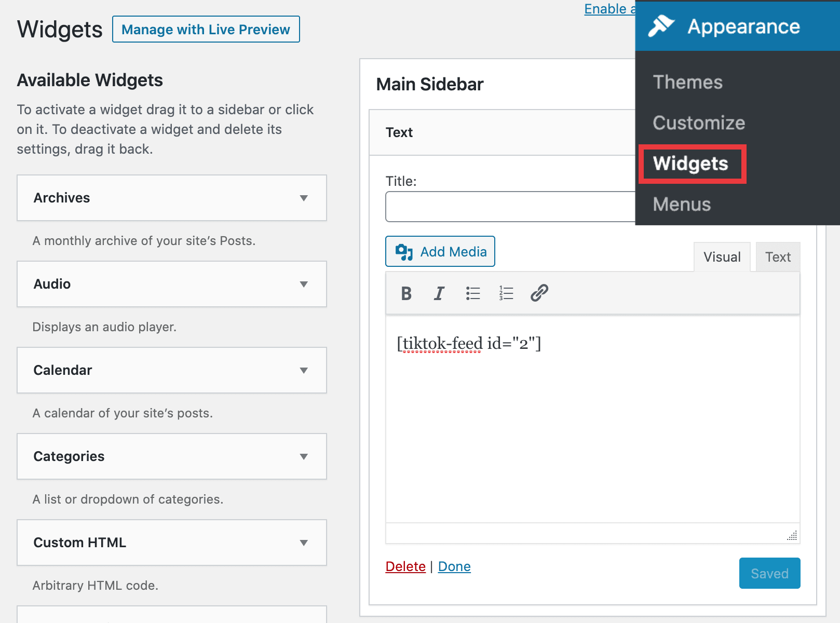This screenshot has height=623, width=840.
Task: Click the insert link icon
Action: click(539, 293)
